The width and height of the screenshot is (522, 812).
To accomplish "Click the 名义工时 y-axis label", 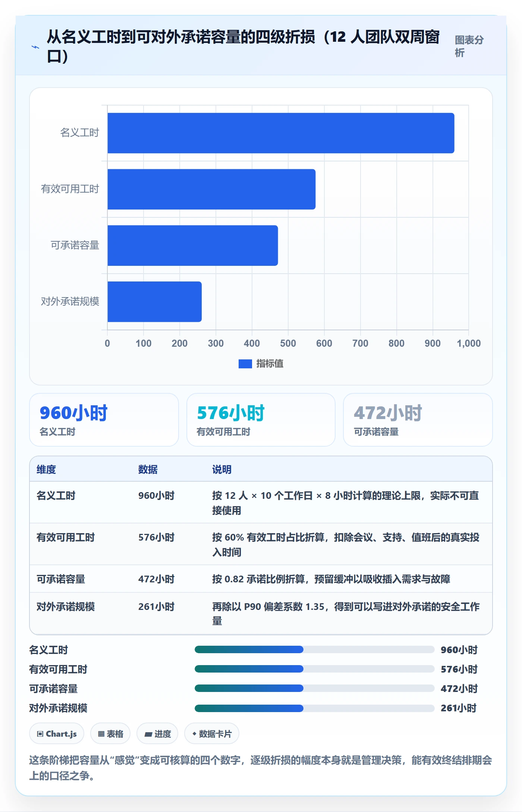I will (x=80, y=132).
